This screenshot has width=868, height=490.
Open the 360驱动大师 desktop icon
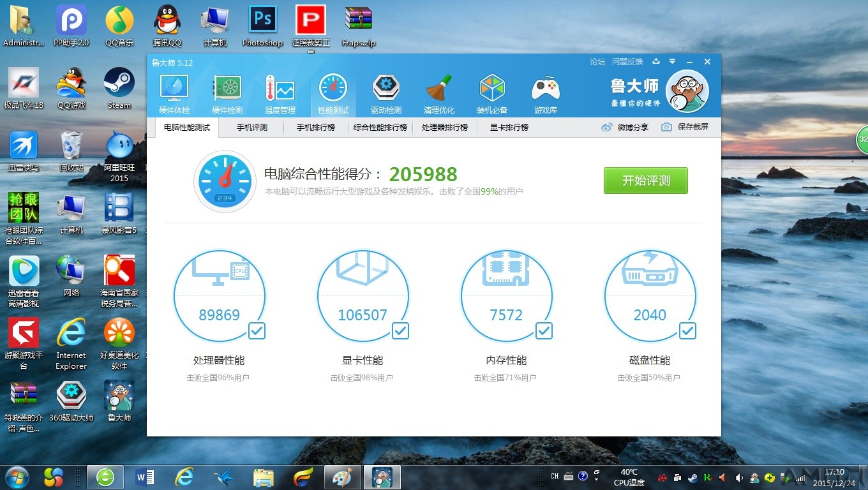point(71,401)
